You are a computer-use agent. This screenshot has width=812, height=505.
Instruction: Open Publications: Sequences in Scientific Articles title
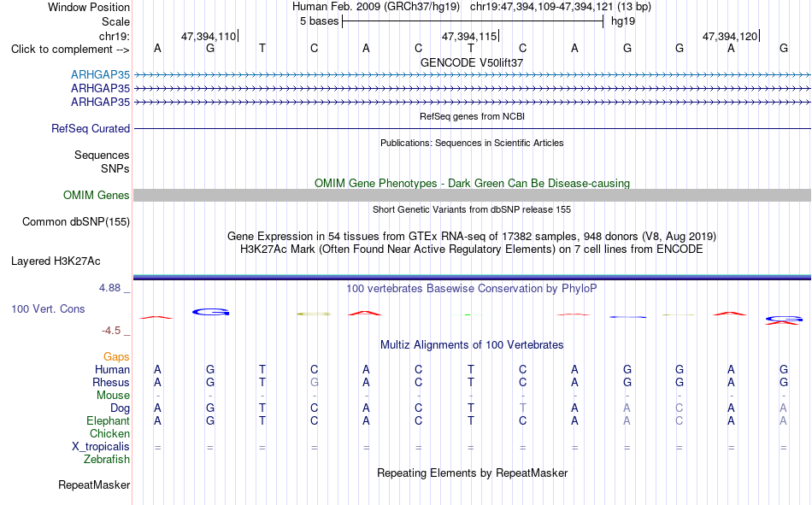pyautogui.click(x=472, y=143)
